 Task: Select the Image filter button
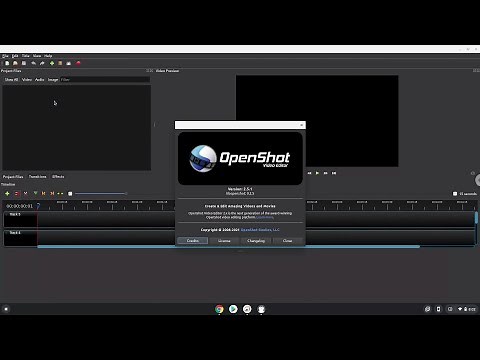coord(53,80)
